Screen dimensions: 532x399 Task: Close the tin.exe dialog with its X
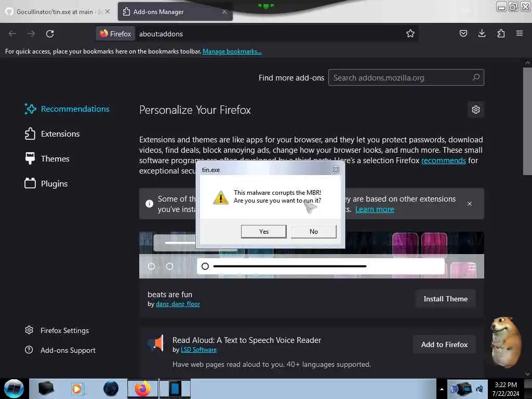point(336,170)
